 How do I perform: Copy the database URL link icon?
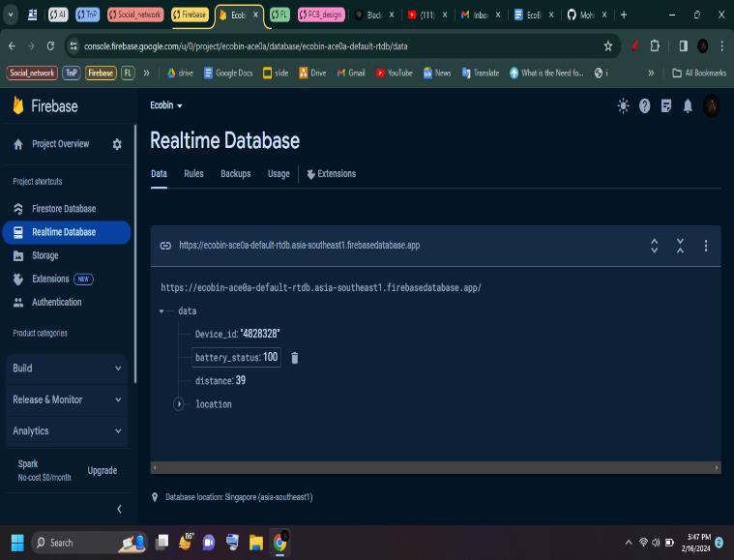pos(165,246)
